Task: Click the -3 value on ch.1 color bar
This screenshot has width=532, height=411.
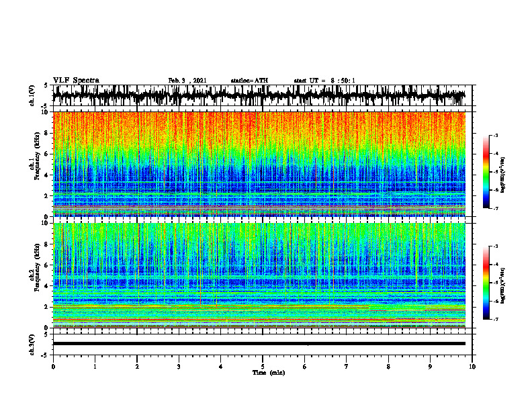Action: 495,136
